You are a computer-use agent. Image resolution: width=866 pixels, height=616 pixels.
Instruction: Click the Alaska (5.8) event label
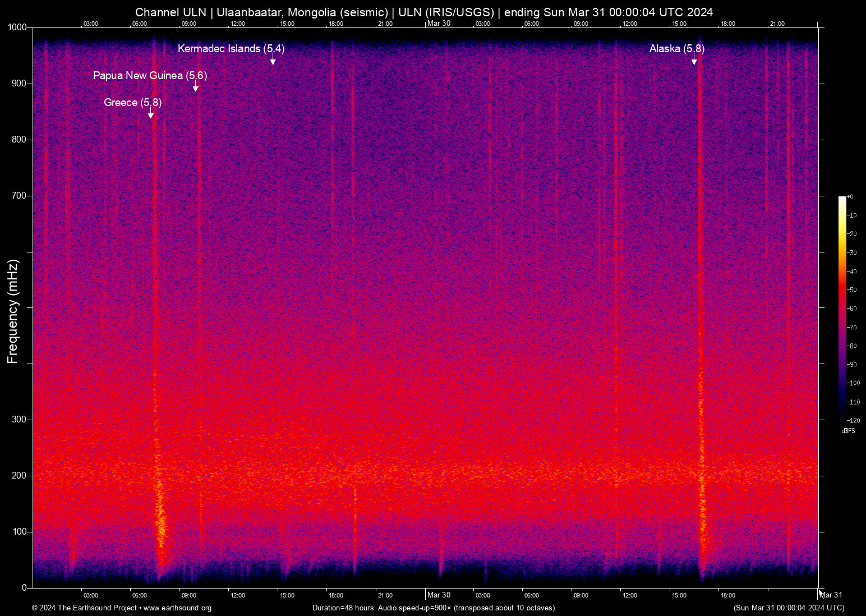click(x=676, y=49)
